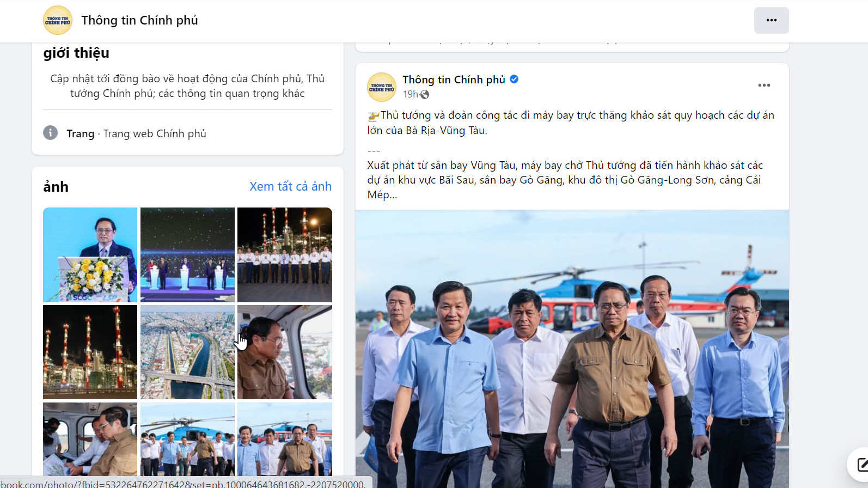
Task: Click the public globe audience icon
Action: pos(425,94)
